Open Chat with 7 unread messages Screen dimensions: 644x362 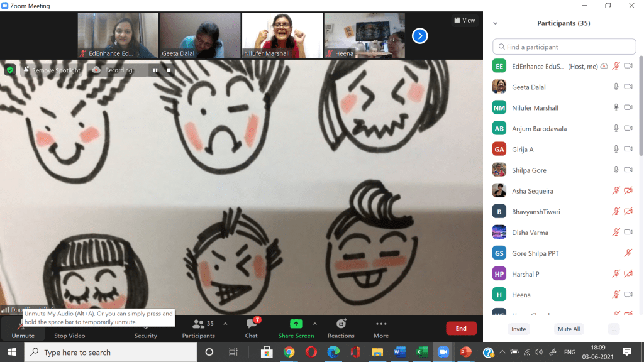[x=252, y=324]
